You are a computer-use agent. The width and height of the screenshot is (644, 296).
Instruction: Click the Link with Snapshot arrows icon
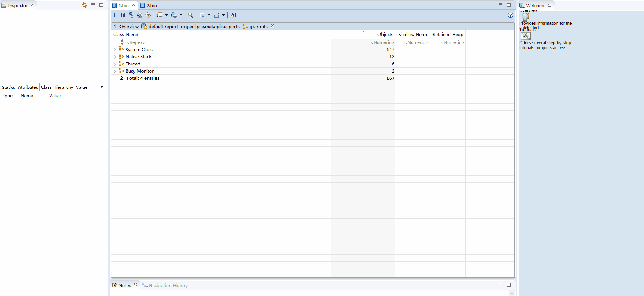click(85, 5)
